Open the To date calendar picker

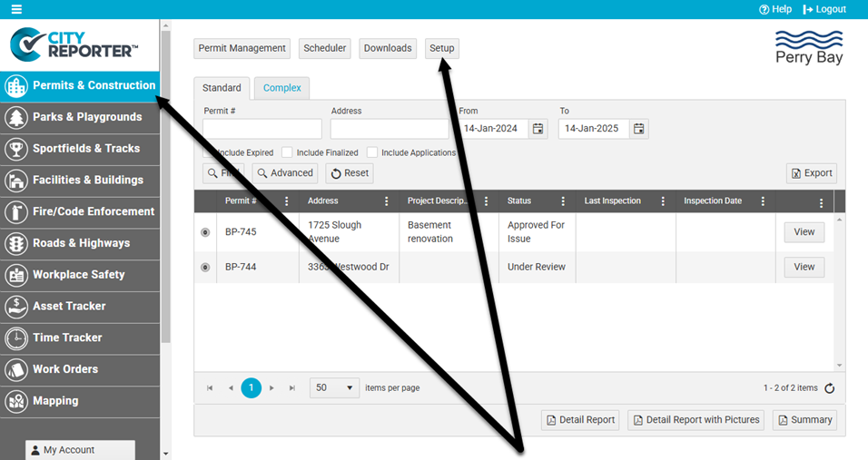[x=639, y=129]
